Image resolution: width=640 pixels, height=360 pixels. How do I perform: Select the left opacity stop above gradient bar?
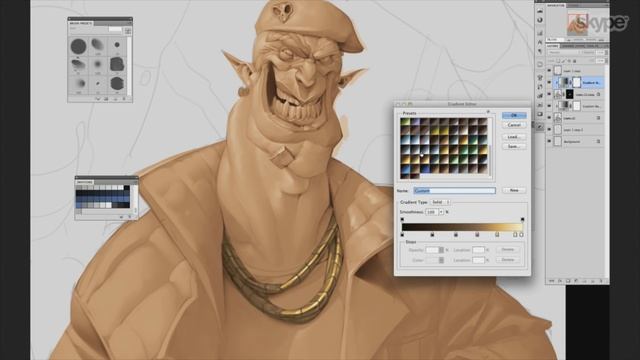402,219
